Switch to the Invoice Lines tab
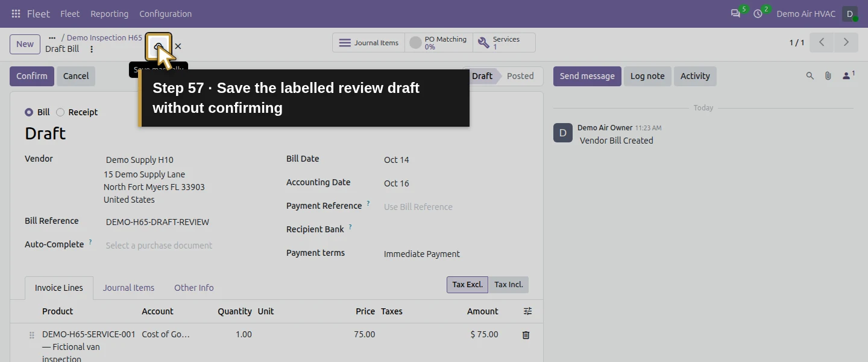This screenshot has height=362, width=868. [59, 288]
